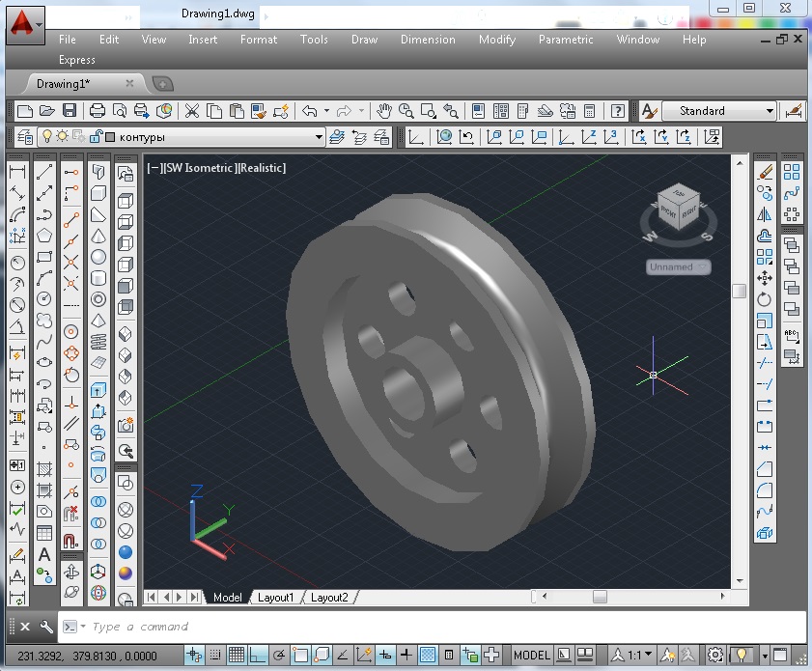Open the Express menu

coord(76,60)
